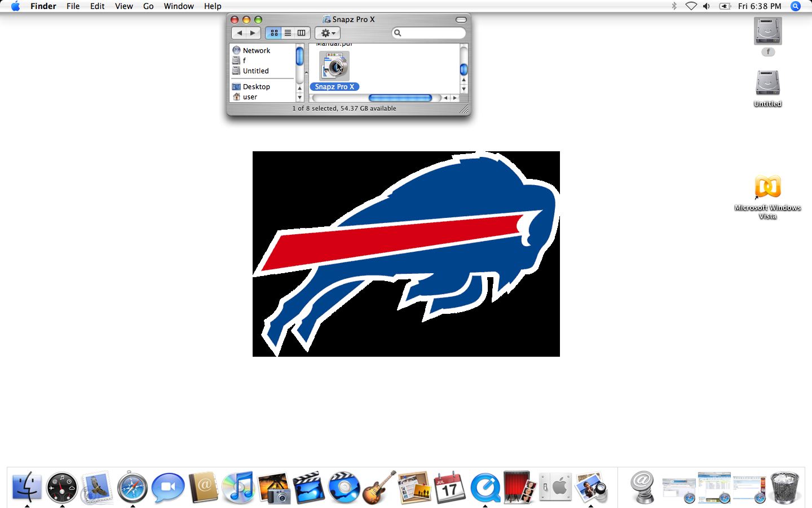Click the Finder window search field
Screen dimensions: 812x508
pyautogui.click(x=429, y=33)
